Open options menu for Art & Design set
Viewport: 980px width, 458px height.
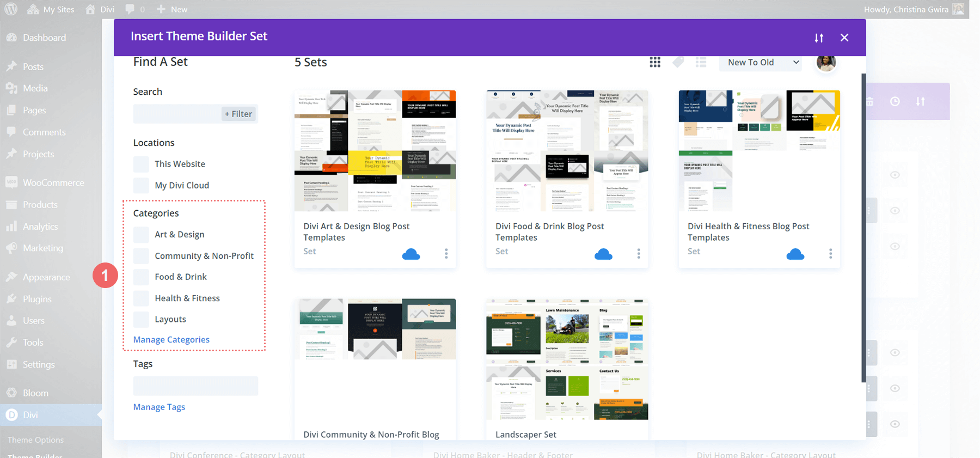click(x=446, y=254)
